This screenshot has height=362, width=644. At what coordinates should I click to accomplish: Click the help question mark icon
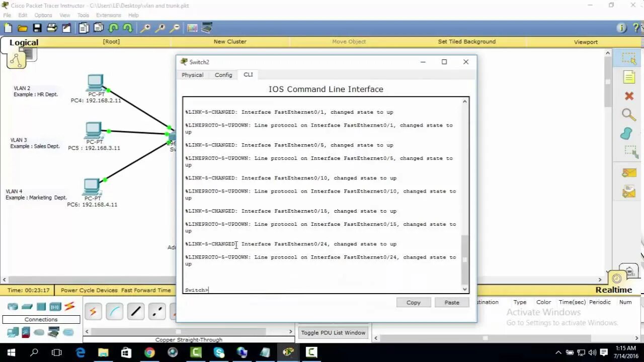636,28
